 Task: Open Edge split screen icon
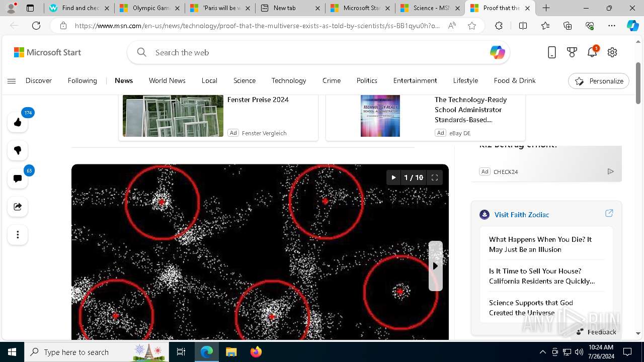tap(523, 26)
